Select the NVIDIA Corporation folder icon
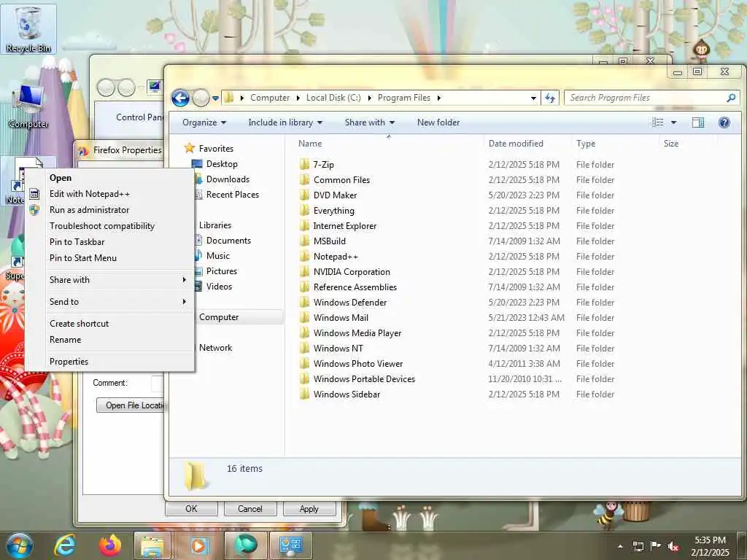The width and height of the screenshot is (747, 560). pyautogui.click(x=304, y=272)
